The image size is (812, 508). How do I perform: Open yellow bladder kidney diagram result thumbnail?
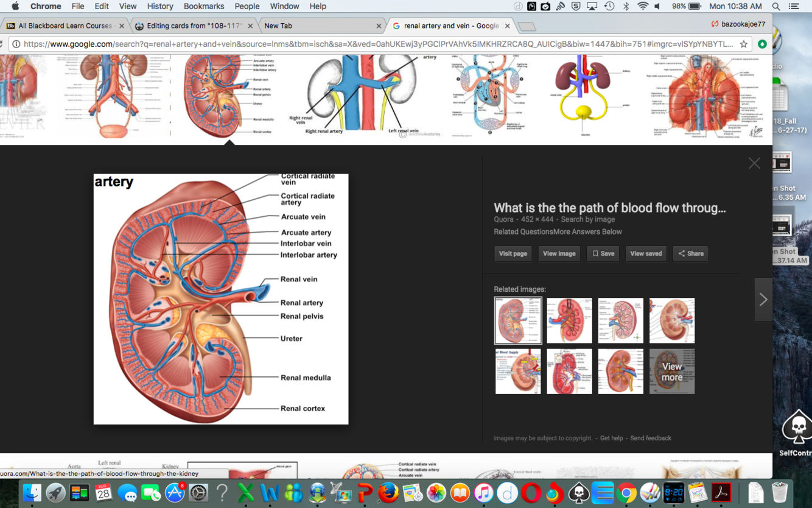[584, 96]
